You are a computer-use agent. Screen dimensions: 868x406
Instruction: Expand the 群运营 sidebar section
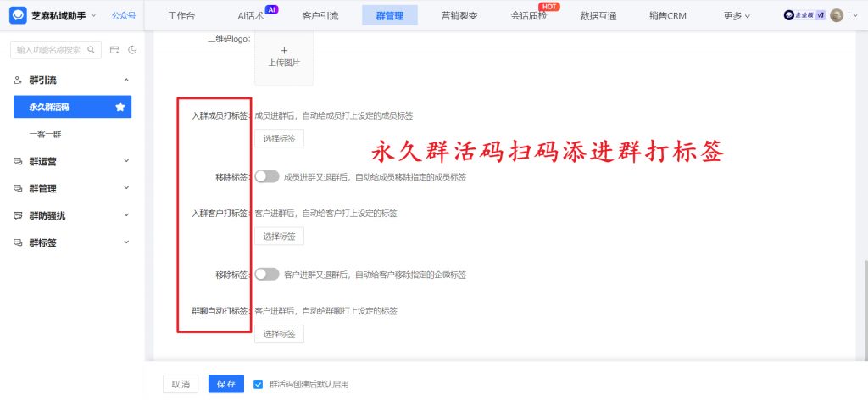tap(72, 161)
